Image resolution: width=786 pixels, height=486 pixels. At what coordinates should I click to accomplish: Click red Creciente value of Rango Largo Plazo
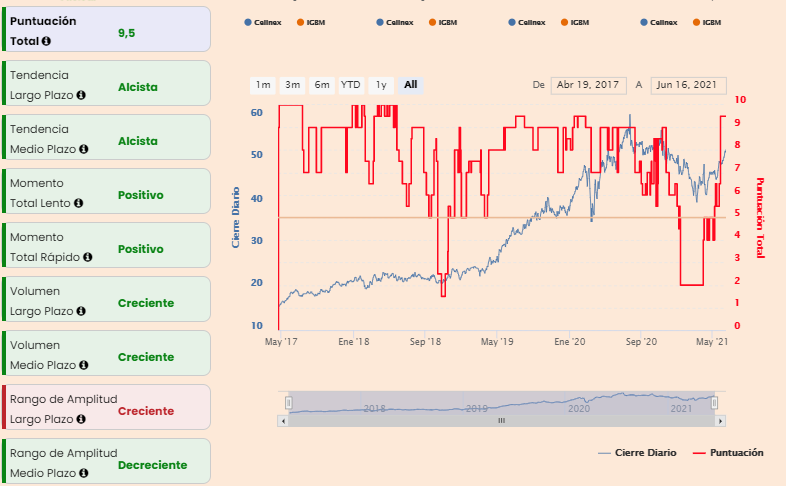pos(146,411)
